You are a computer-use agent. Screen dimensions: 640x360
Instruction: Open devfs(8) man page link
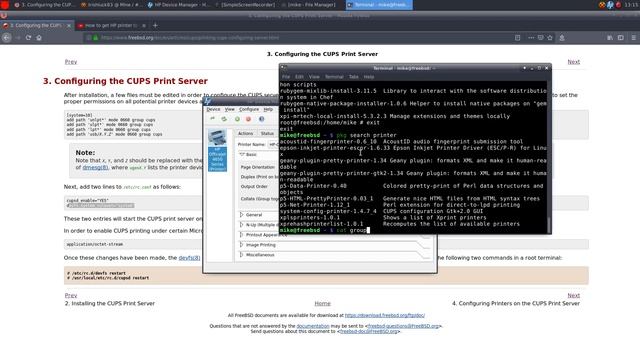click(x=189, y=258)
